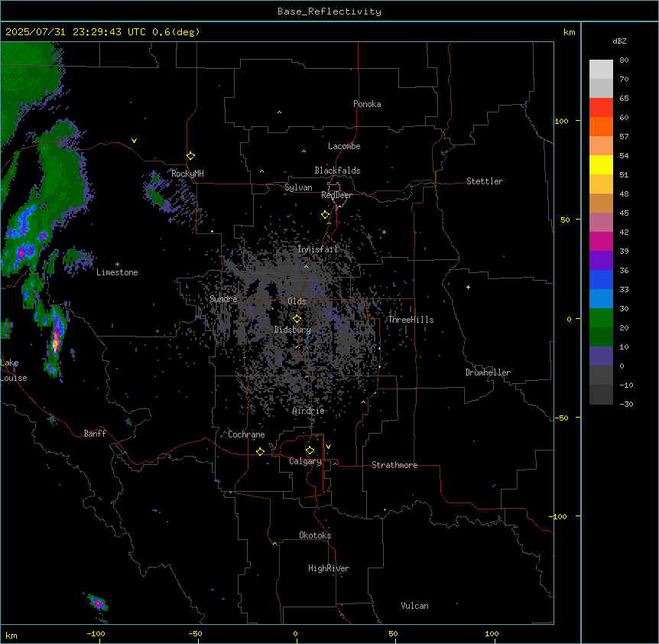Click the Drumheller label

click(x=488, y=372)
